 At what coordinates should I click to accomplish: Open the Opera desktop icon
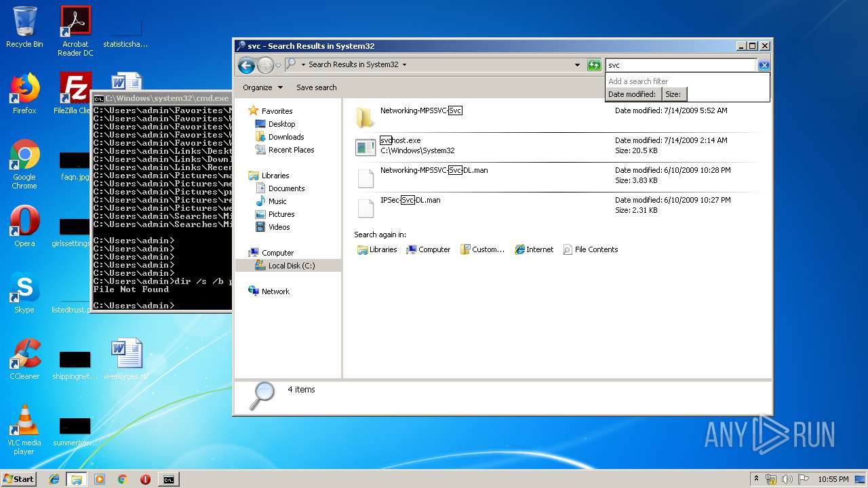pyautogui.click(x=24, y=226)
